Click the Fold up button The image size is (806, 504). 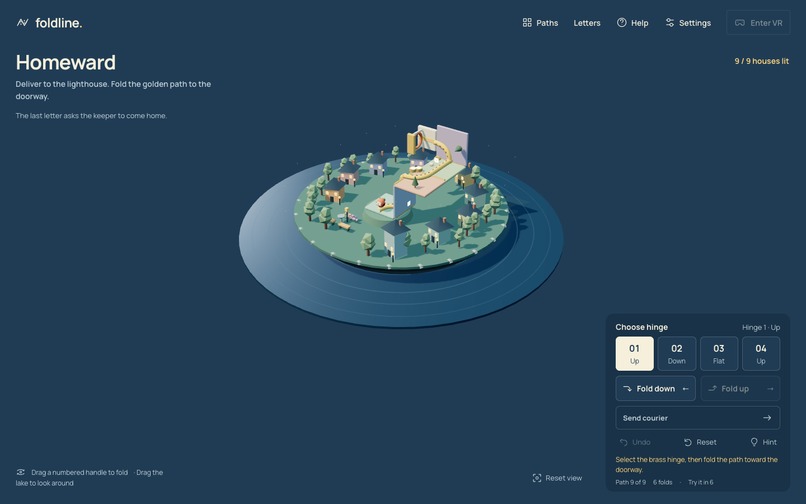[x=740, y=388]
